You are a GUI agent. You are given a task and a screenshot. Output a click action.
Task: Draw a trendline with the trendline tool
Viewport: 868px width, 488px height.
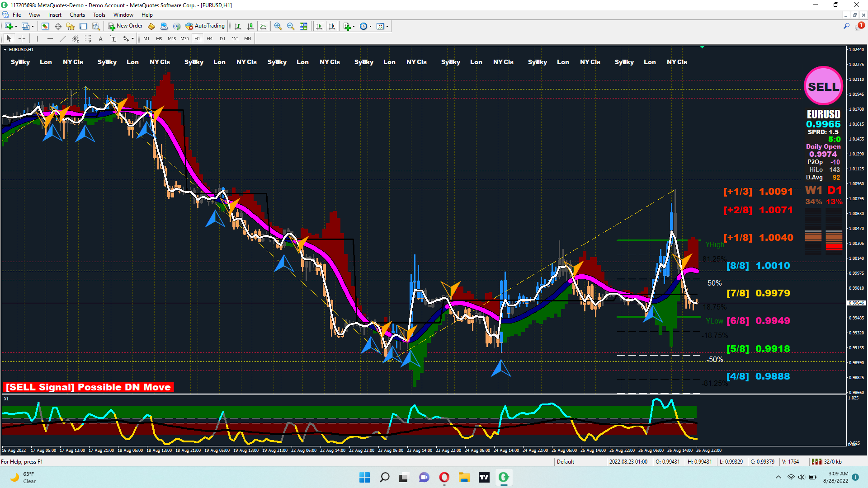click(63, 39)
